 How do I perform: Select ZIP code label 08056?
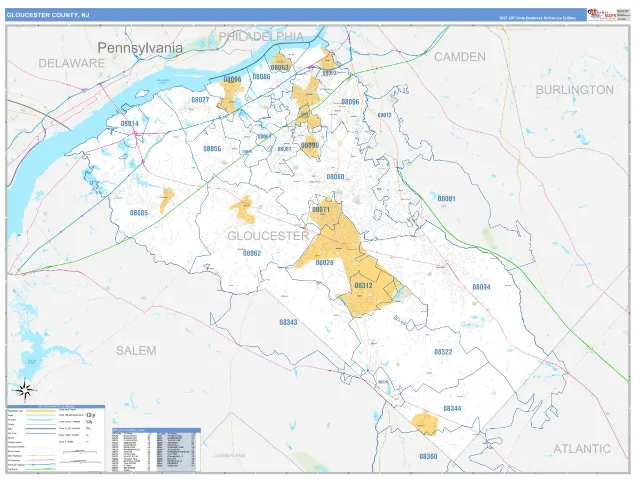click(212, 149)
